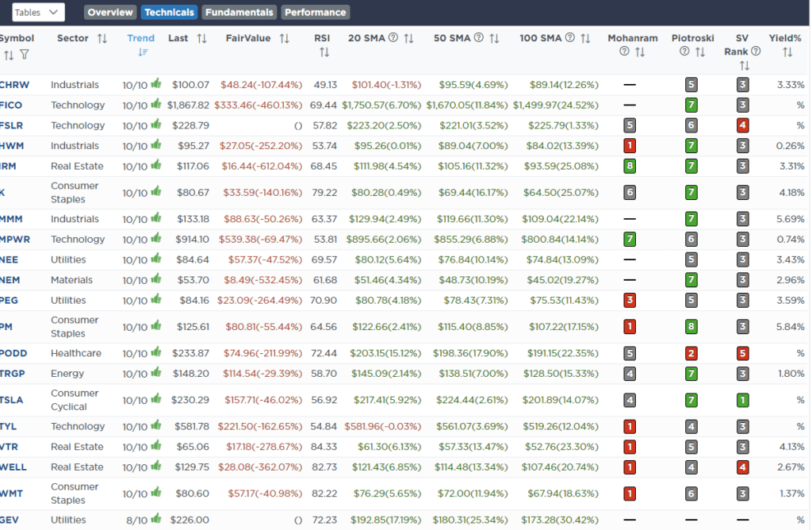Sort by Symbol column arrows

[x=9, y=55]
